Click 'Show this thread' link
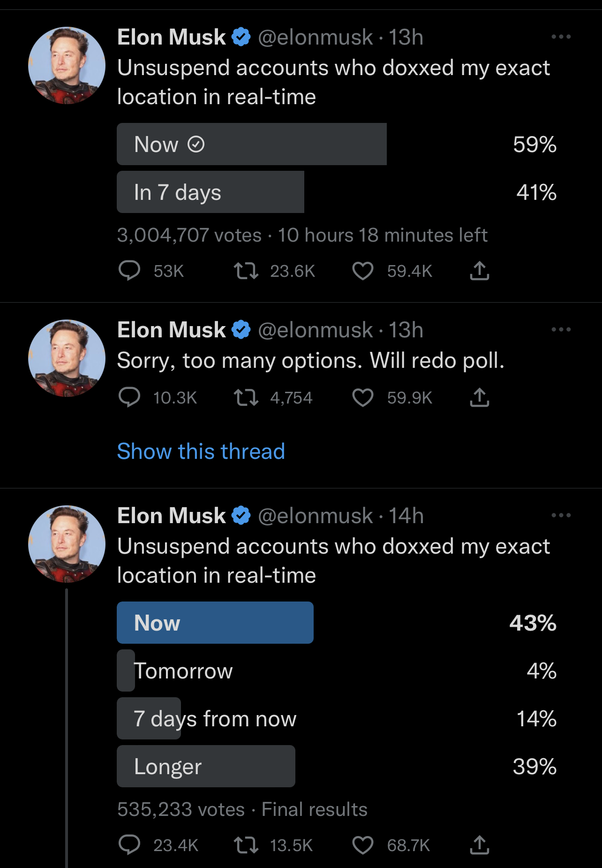Screen dimensions: 602x868 (201, 451)
